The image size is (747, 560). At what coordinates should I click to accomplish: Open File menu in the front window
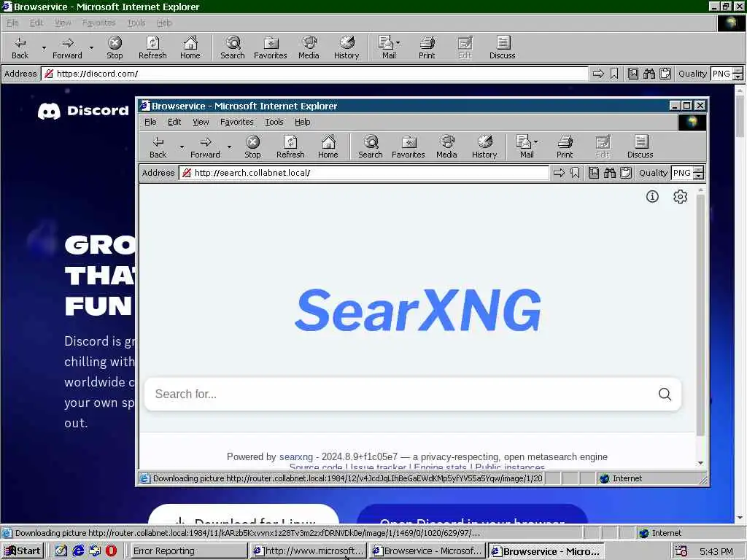coord(150,122)
